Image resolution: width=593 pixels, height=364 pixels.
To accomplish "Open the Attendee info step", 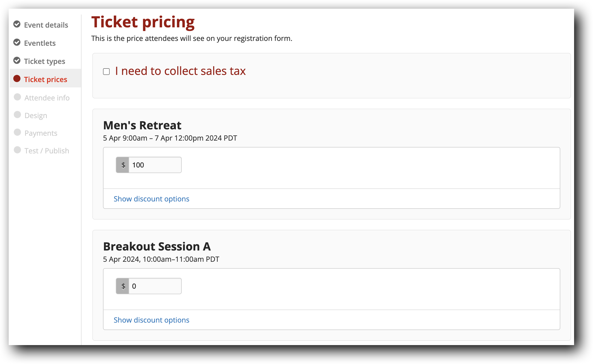I will 47,98.
